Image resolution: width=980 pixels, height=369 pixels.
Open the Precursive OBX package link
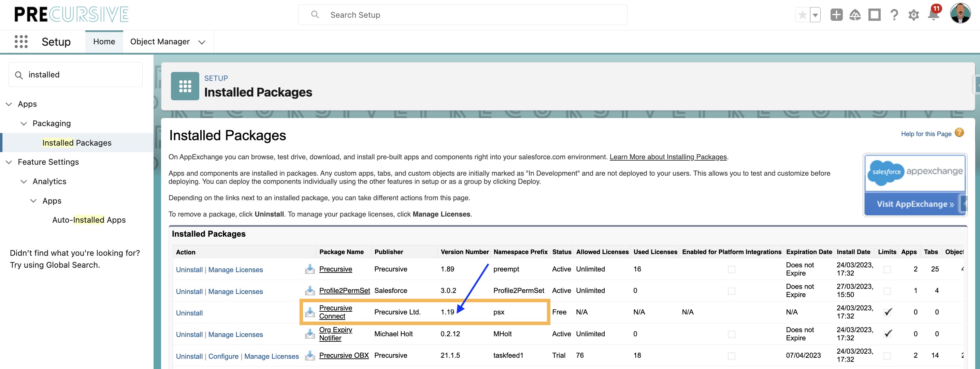tap(344, 355)
